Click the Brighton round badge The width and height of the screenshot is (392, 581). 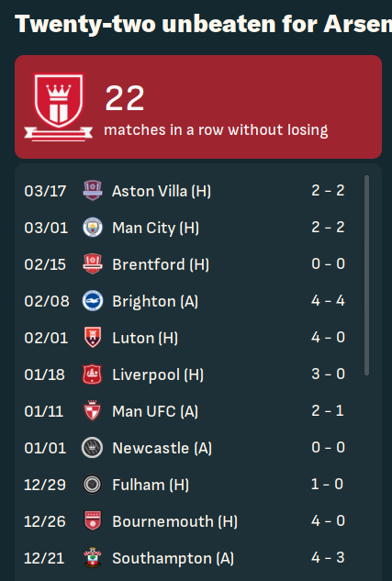point(92,300)
